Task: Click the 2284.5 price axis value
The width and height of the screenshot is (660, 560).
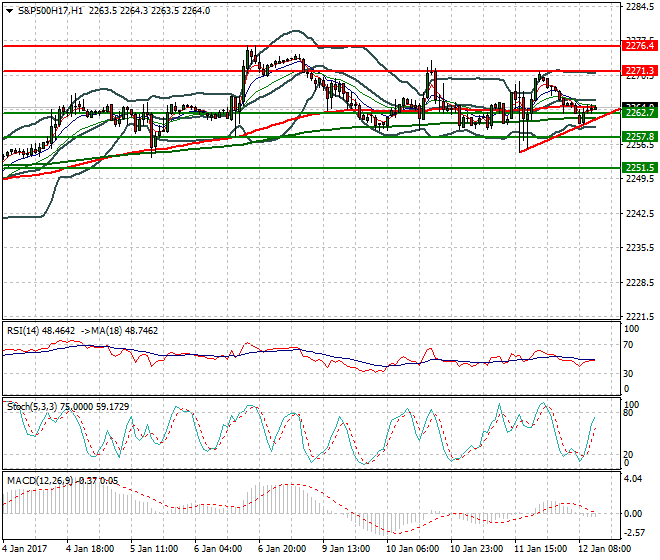Action: (640, 7)
